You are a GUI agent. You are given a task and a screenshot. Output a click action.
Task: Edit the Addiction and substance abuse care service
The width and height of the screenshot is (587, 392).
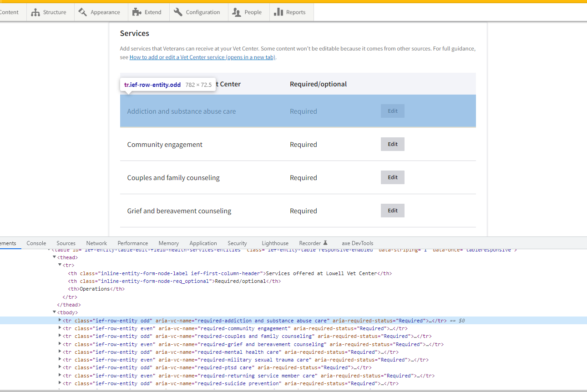coord(393,111)
